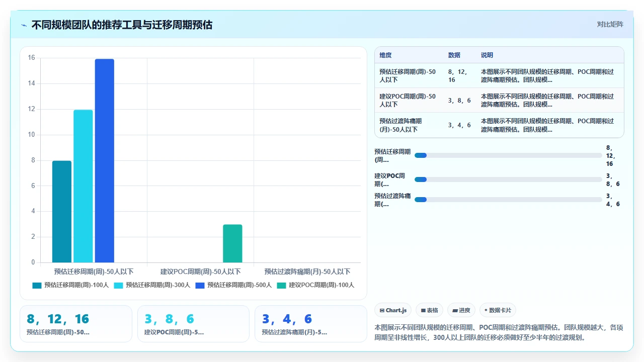644x362 pixels.
Task: Click the 预估迁移周期 progress bar
Action: click(x=508, y=155)
